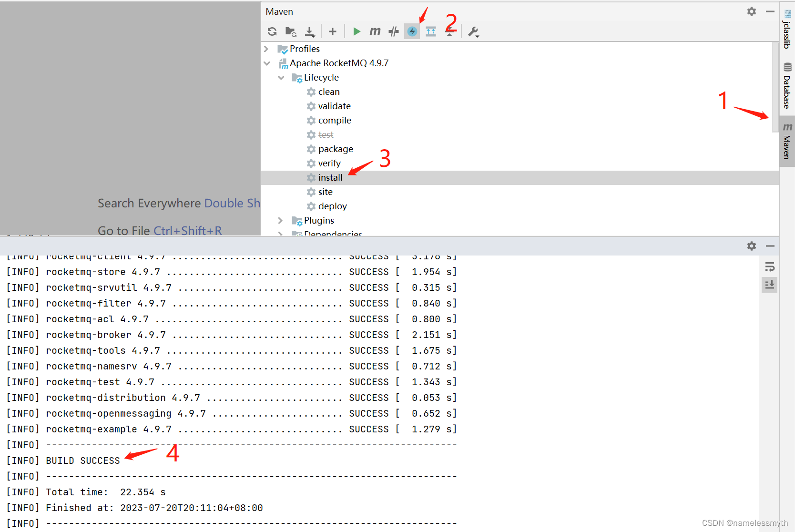795x532 pixels.
Task: Click the Maven panel title
Action: [x=279, y=11]
